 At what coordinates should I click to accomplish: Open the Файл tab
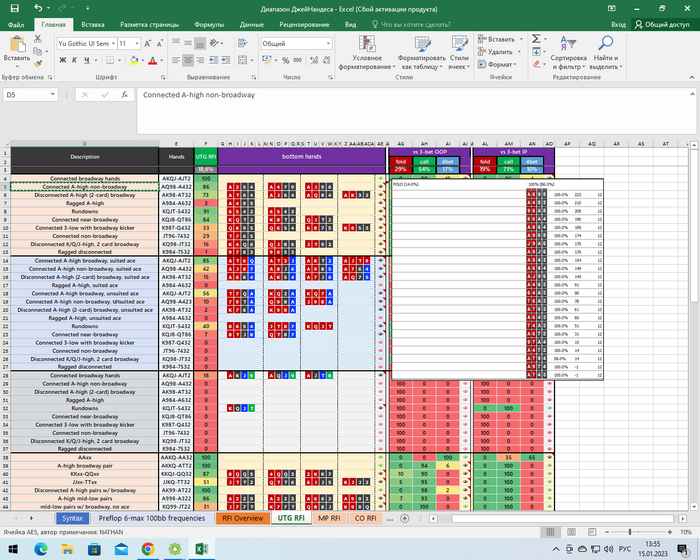(x=16, y=25)
